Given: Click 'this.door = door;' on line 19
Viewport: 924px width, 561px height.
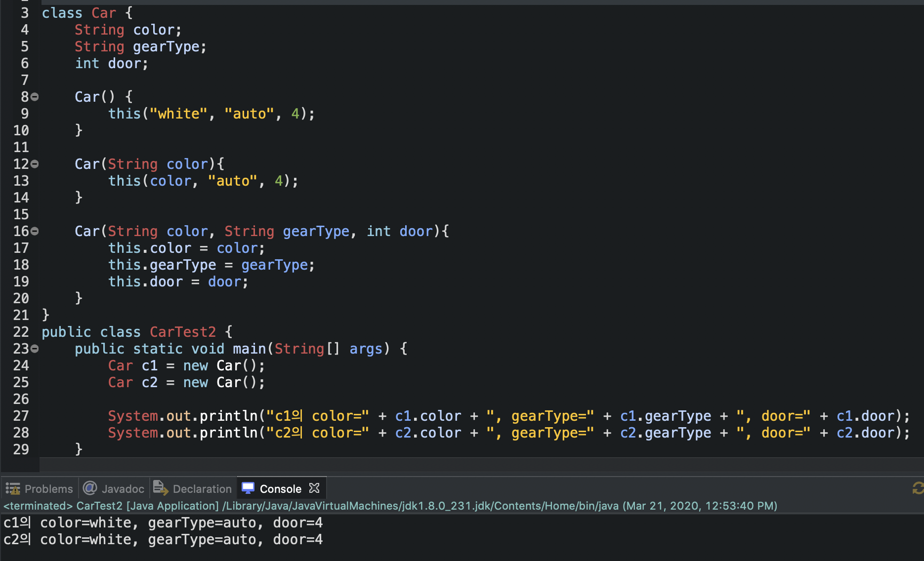Looking at the screenshot, I should tap(178, 281).
